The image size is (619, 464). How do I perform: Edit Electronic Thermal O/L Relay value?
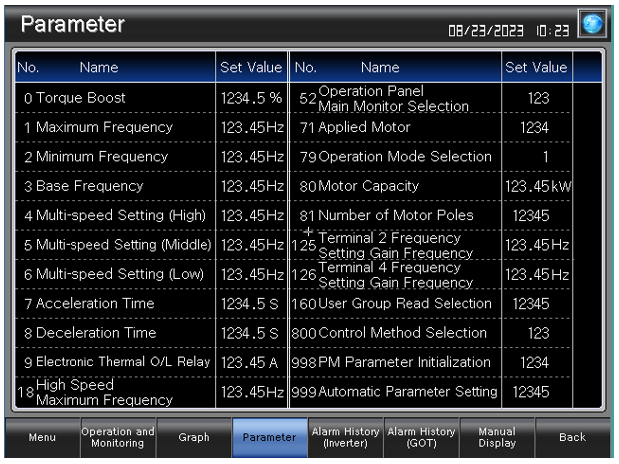coord(251,363)
